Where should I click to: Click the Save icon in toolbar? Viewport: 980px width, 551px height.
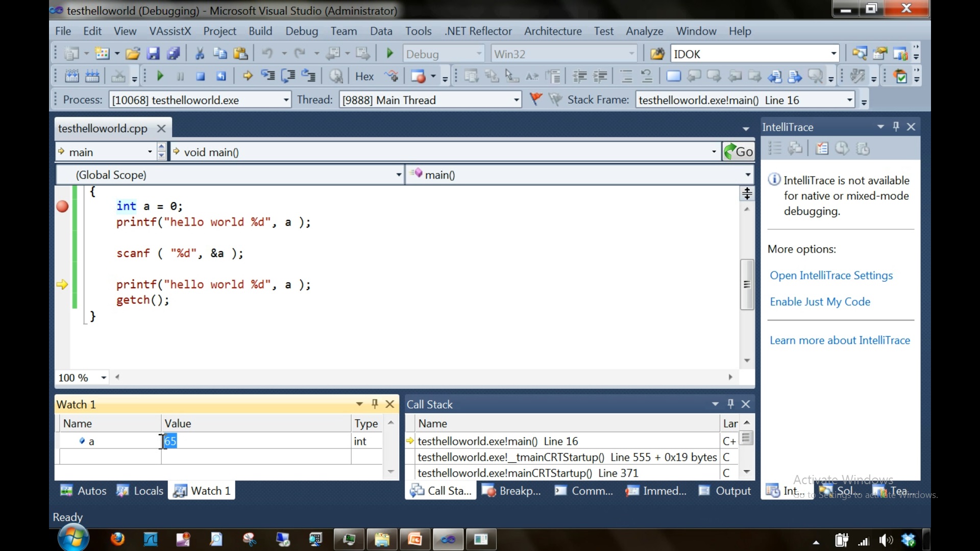153,54
